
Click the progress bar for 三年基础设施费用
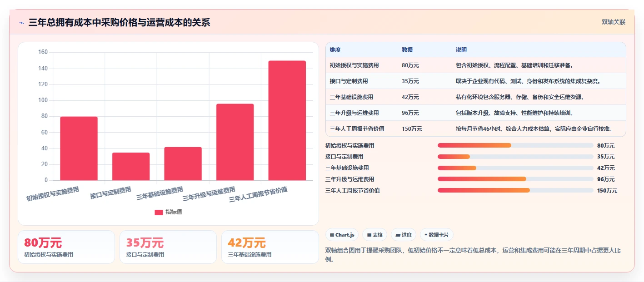coord(515,168)
